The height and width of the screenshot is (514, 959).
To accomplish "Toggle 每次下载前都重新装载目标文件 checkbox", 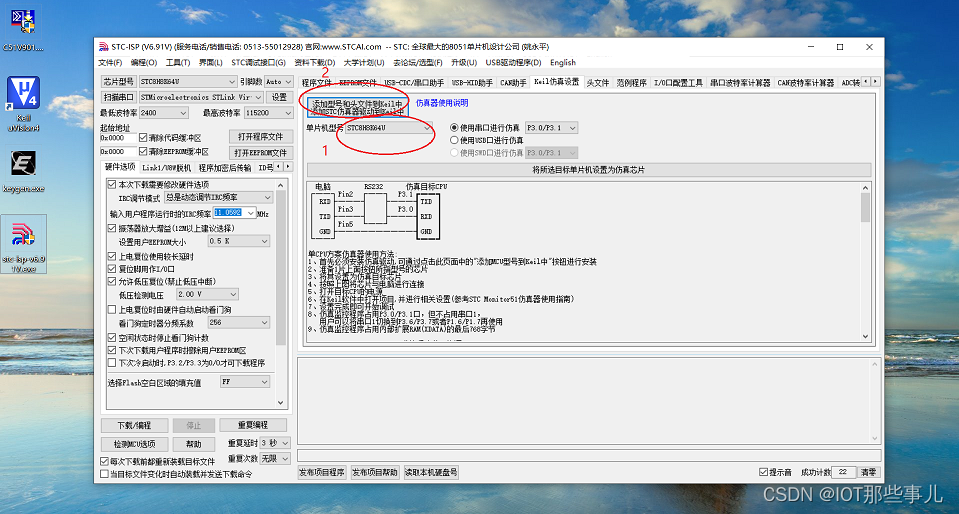I will [x=104, y=461].
